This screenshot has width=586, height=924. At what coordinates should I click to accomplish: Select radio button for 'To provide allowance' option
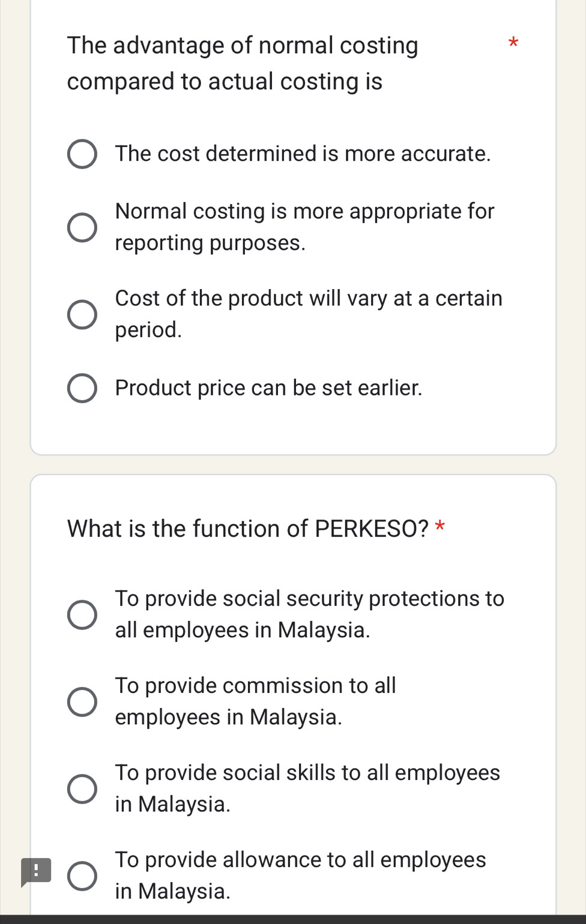pyautogui.click(x=82, y=876)
